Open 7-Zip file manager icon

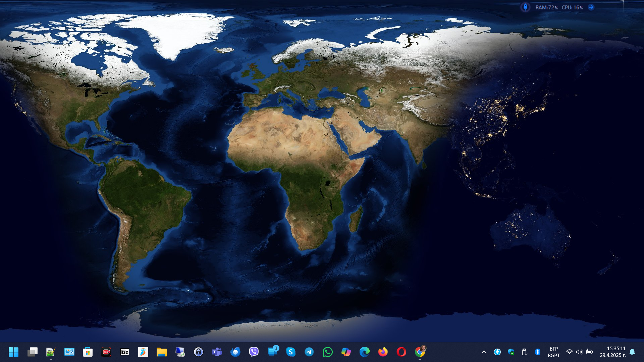(x=125, y=352)
